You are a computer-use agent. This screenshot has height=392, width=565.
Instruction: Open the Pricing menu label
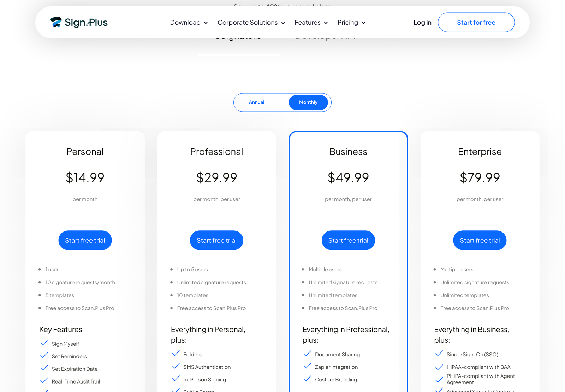347,23
